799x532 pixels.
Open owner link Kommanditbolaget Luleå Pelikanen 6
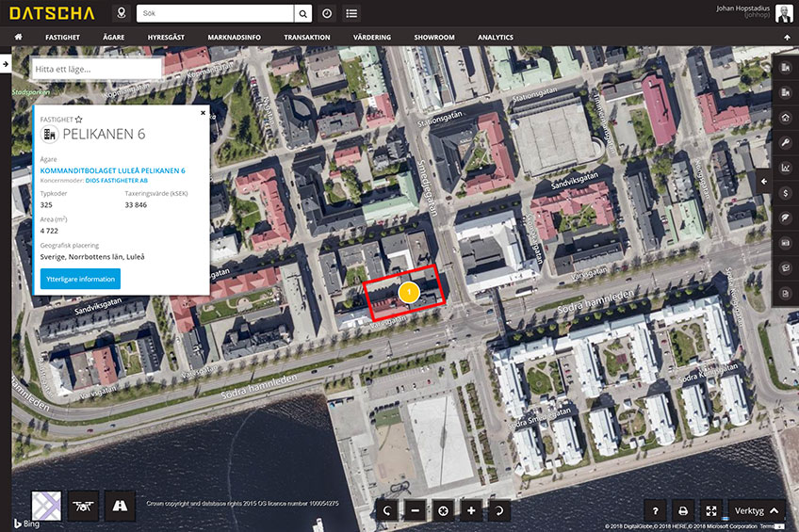click(112, 170)
